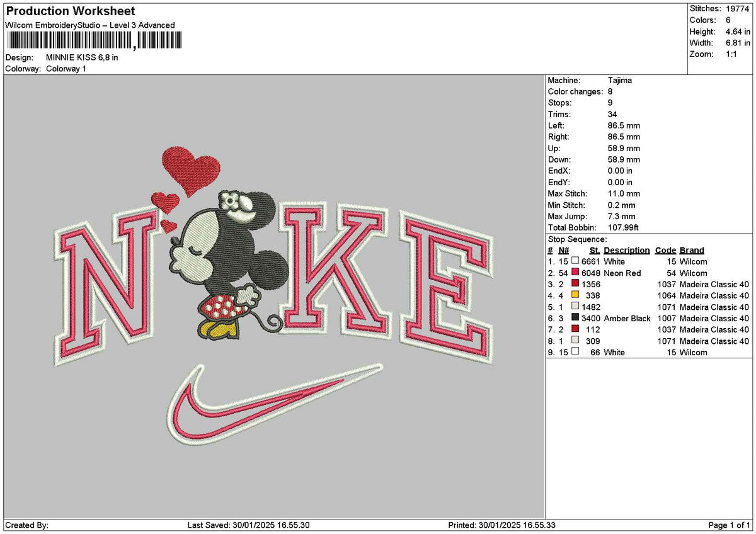
Task: Select the Stitches value 19774
Action: coord(739,9)
